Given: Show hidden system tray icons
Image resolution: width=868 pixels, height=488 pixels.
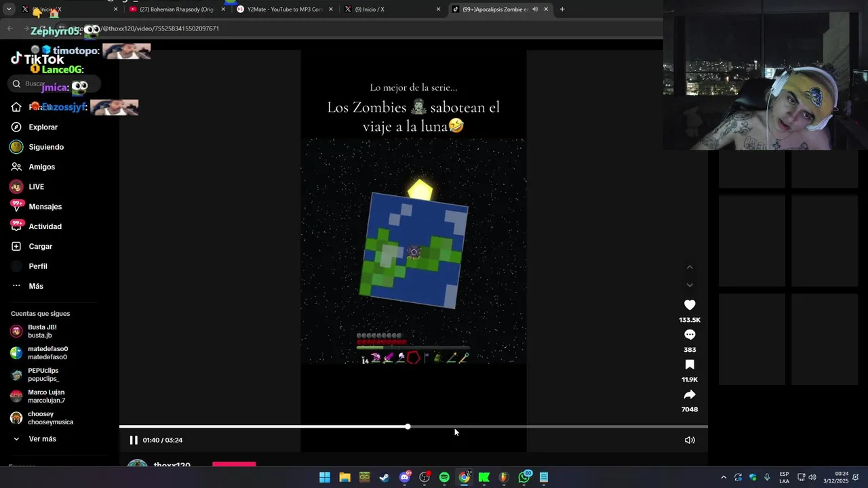Looking at the screenshot, I should pos(724,477).
